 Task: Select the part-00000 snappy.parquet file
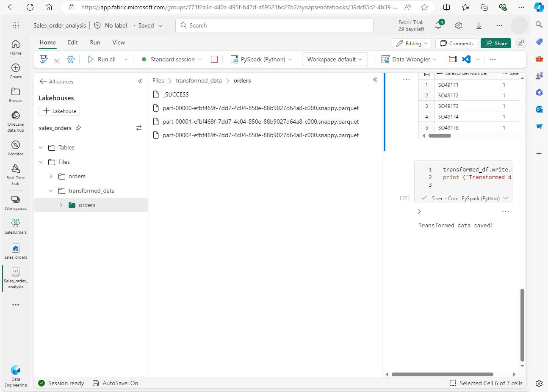click(x=260, y=108)
